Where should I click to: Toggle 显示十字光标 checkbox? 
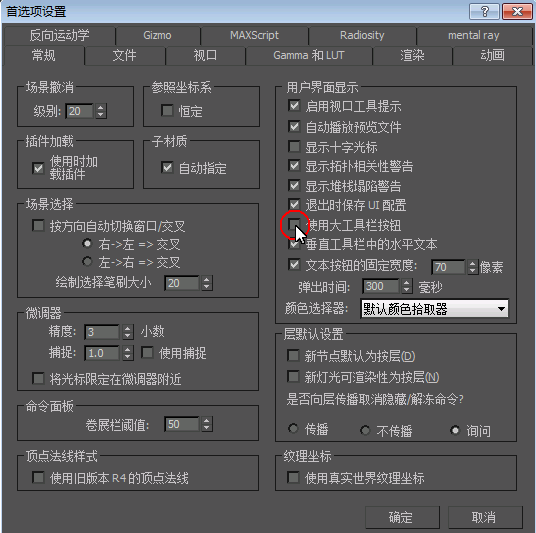click(294, 146)
